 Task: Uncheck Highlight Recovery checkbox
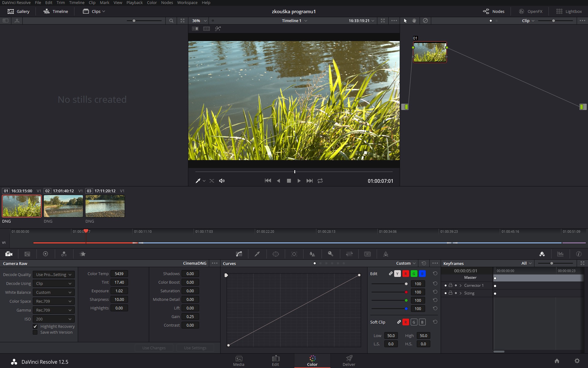pos(35,327)
